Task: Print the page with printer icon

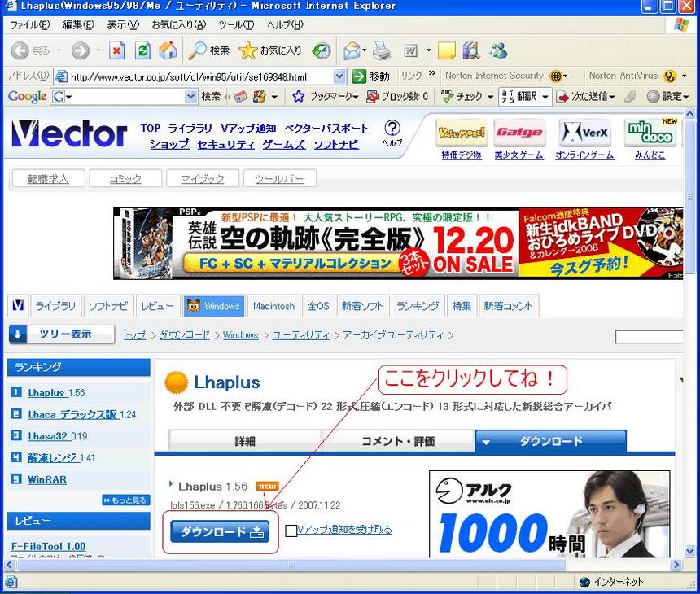Action: coord(382,50)
